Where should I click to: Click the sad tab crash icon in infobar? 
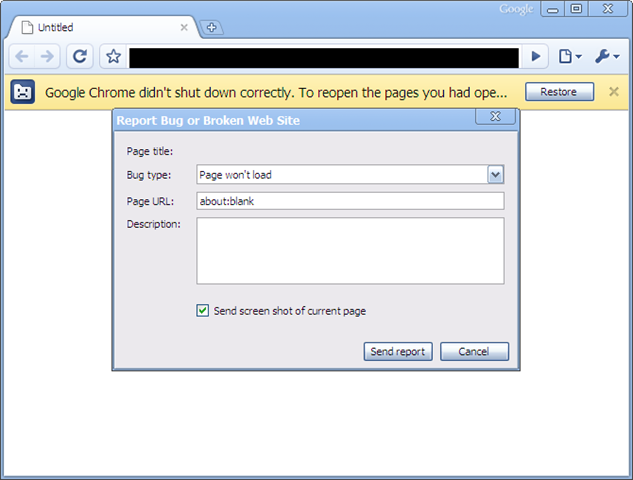click(x=23, y=92)
